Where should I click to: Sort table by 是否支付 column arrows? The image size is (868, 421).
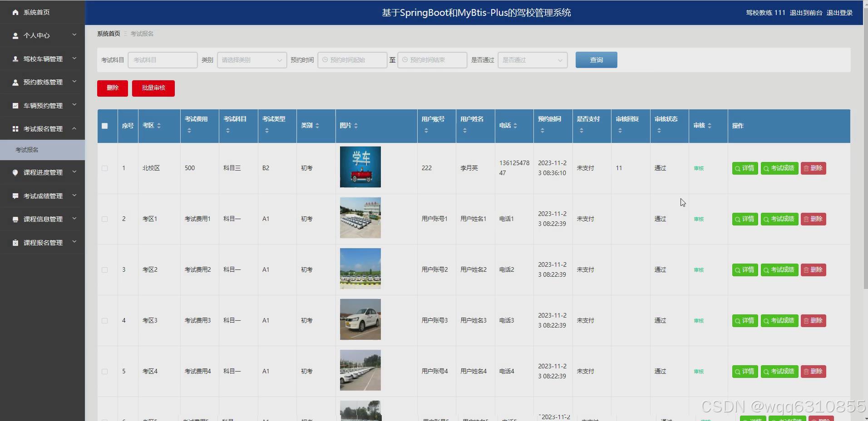582,131
